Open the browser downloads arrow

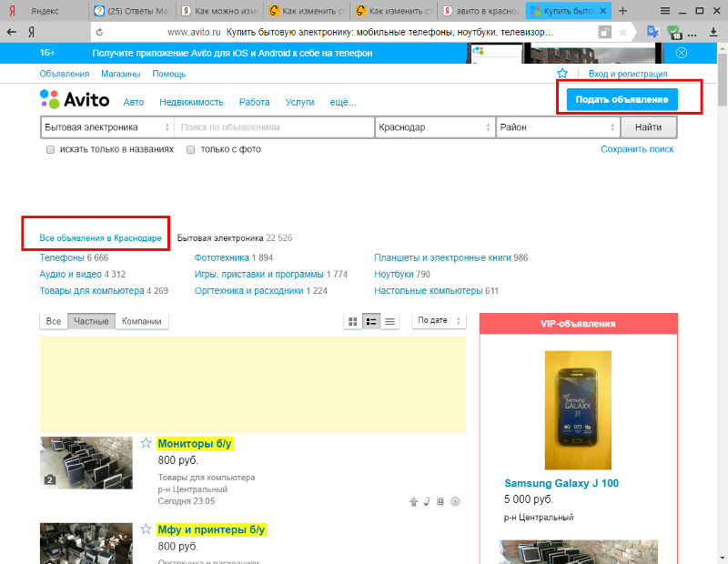713,32
